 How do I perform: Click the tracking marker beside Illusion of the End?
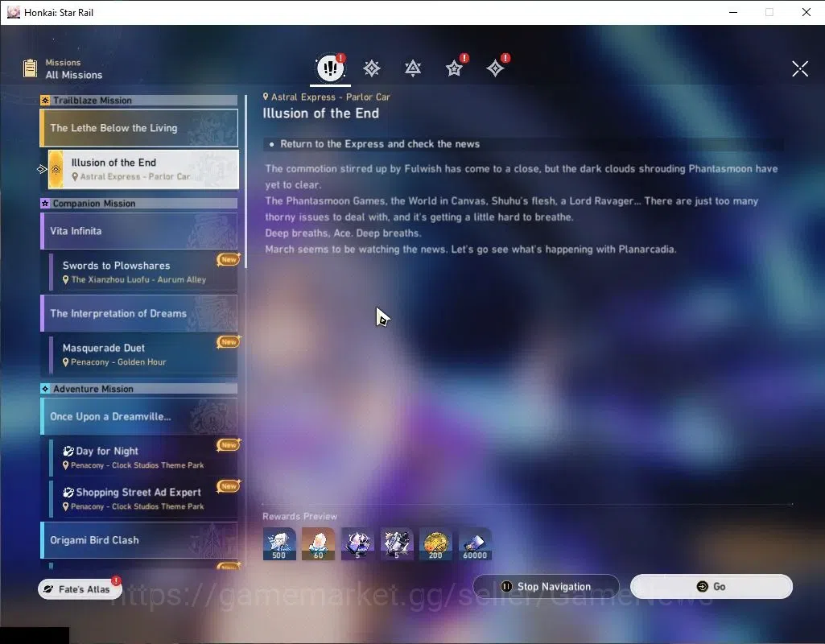point(42,169)
